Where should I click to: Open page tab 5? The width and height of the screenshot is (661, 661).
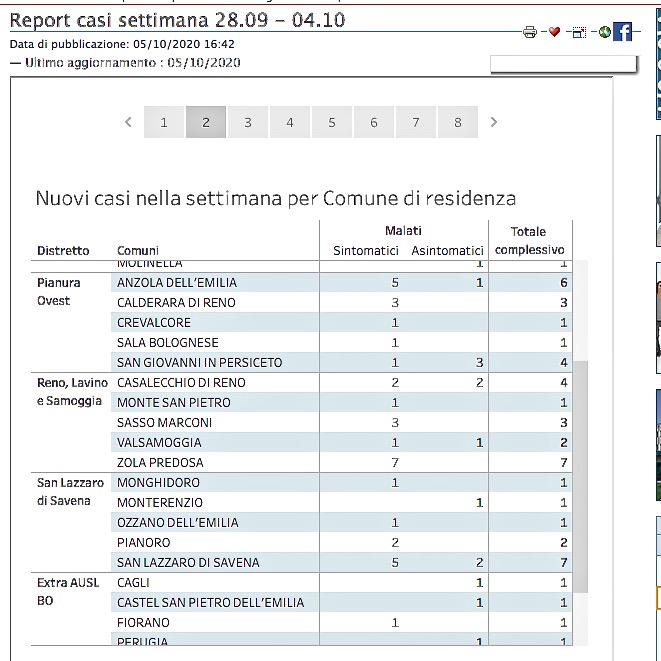click(x=332, y=122)
